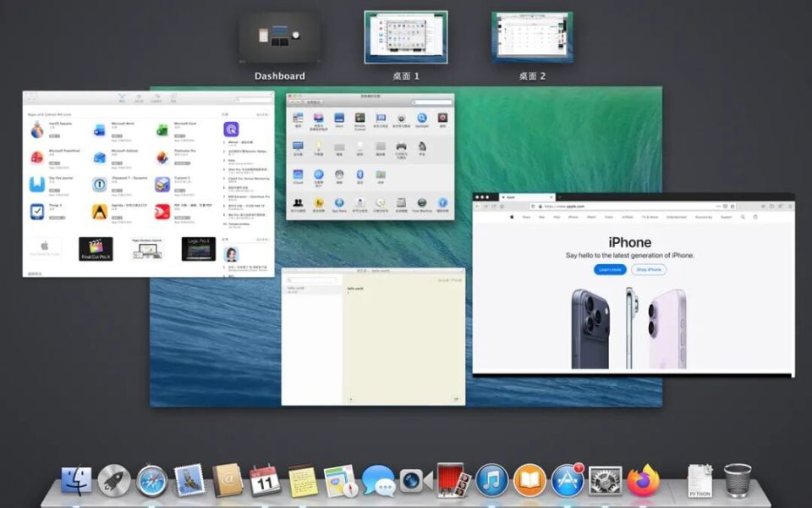Launch Firefox from the dock
The width and height of the screenshot is (812, 508).
point(643,480)
